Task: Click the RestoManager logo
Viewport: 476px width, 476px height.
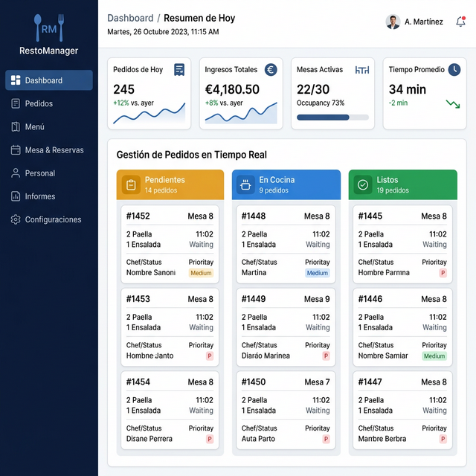Action: click(x=49, y=34)
